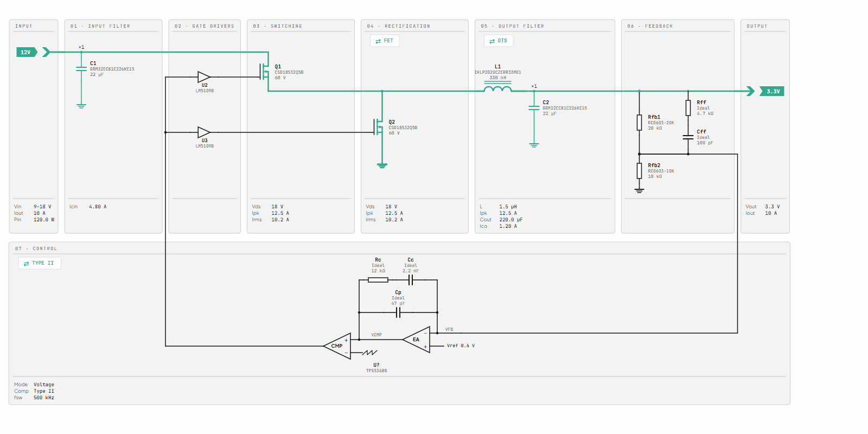Click the OUTPUT panel header

757,26
